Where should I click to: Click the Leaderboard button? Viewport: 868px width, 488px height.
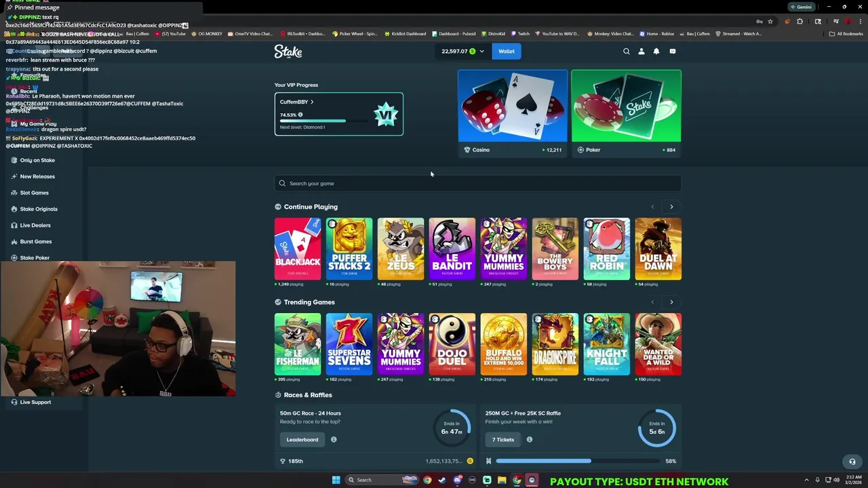[302, 439]
